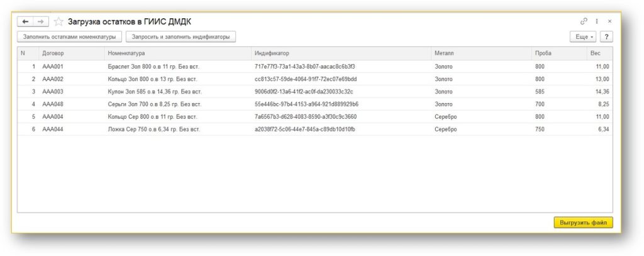The height and width of the screenshot is (256, 644).
Task: Copy link using the chain icon
Action: click(584, 21)
